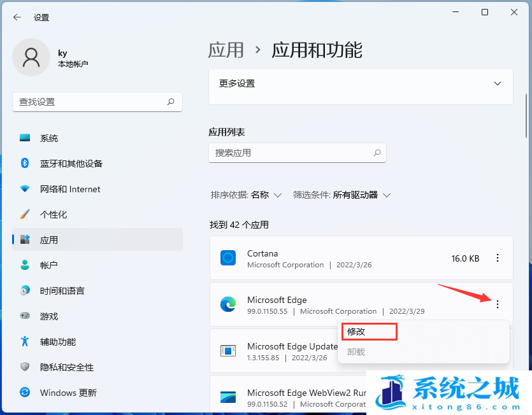Click the Personalization paintbrush icon
The width and height of the screenshot is (532, 415).
click(25, 215)
